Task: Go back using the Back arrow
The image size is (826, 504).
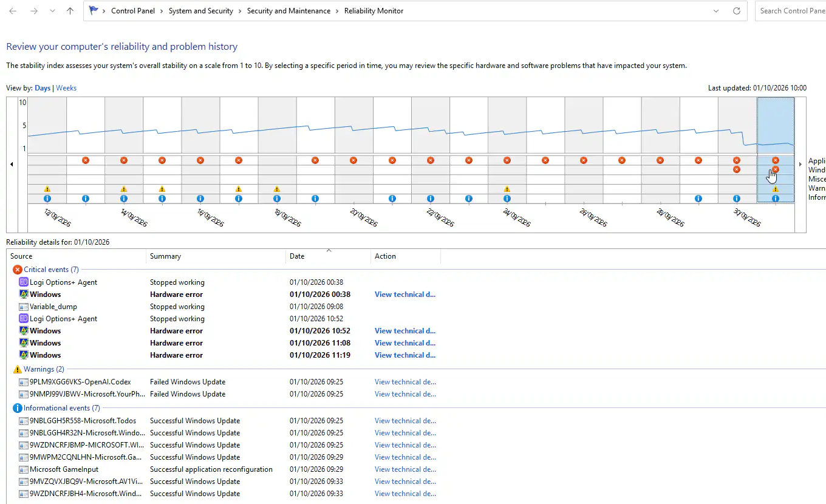Action: coord(13,11)
